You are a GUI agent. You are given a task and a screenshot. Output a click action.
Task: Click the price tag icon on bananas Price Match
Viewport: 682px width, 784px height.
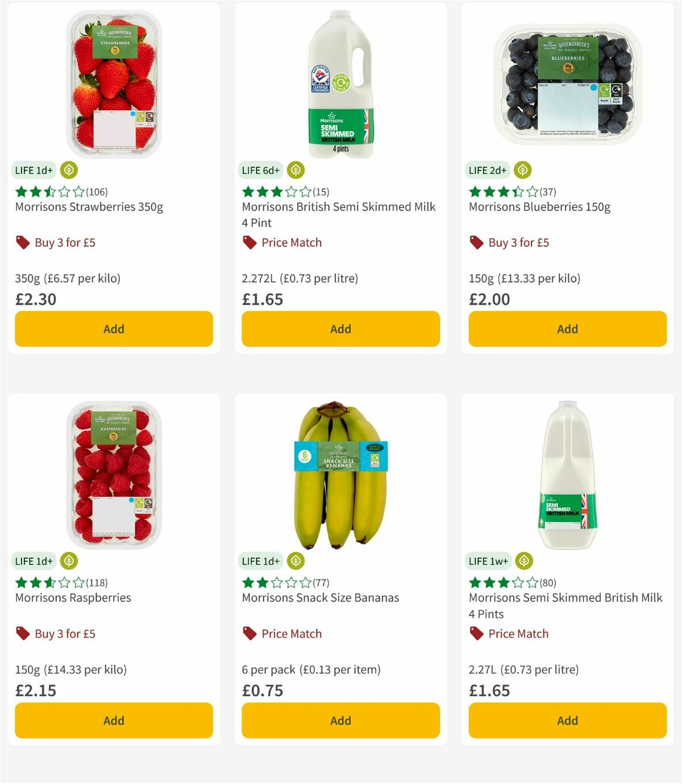pos(248,633)
